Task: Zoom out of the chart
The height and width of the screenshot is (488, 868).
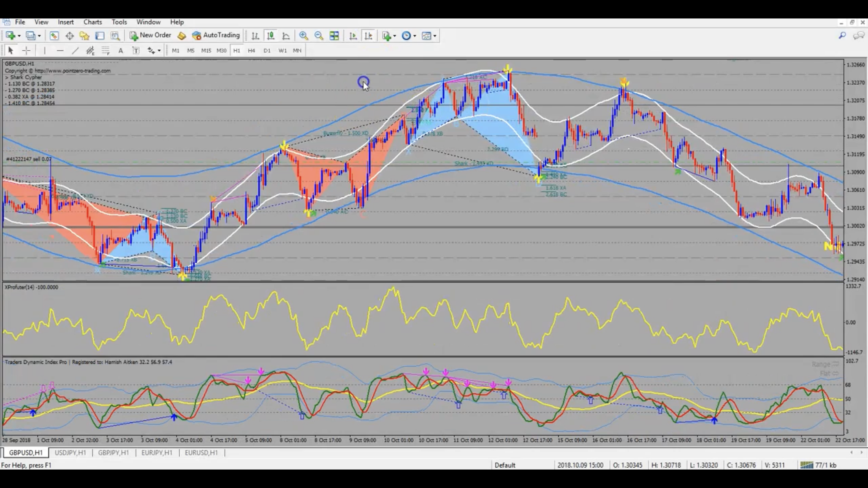Action: (x=319, y=36)
